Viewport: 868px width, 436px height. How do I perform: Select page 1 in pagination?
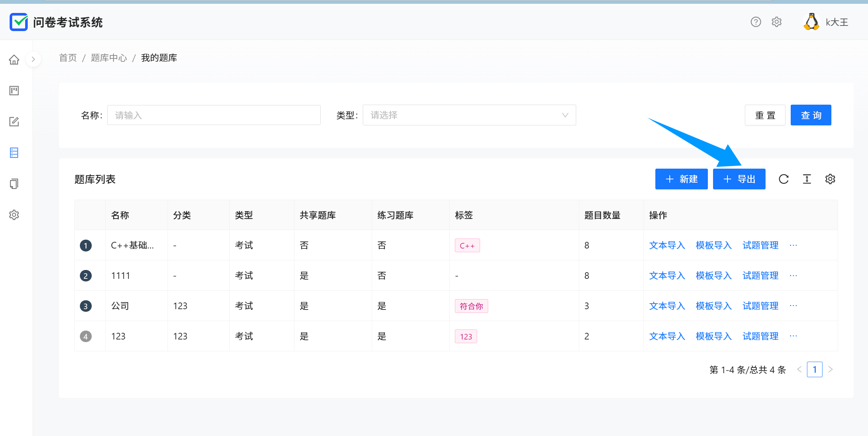(814, 369)
